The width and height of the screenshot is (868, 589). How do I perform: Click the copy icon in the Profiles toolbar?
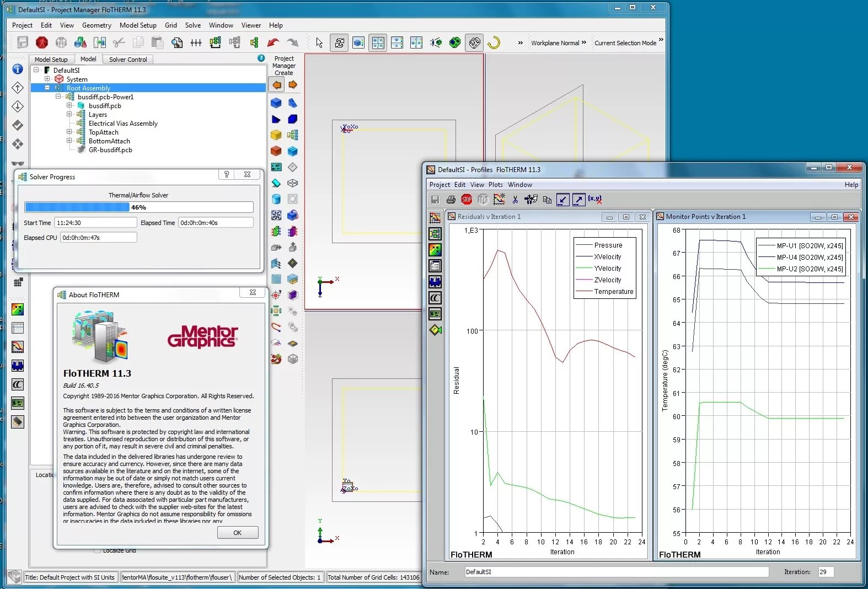(x=547, y=200)
